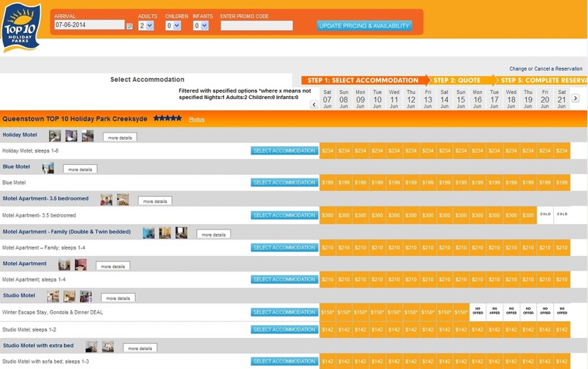Open the Holiday Motel heading link

20,134
